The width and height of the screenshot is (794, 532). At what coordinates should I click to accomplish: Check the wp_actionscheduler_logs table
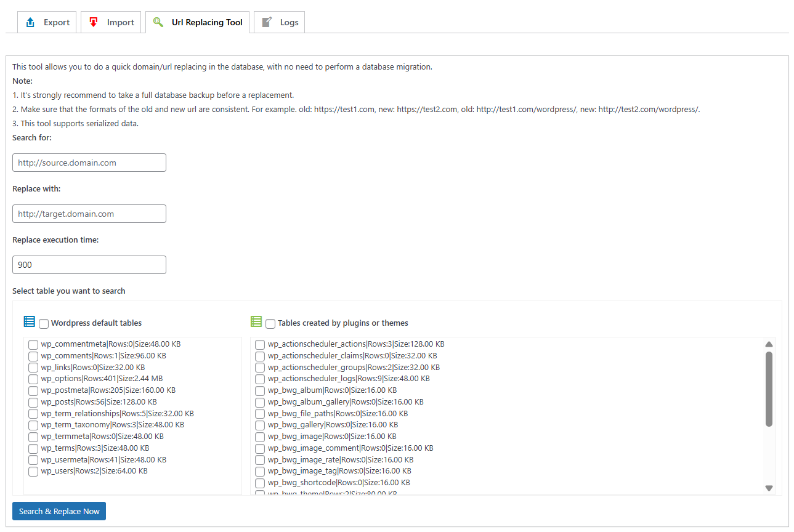click(260, 379)
